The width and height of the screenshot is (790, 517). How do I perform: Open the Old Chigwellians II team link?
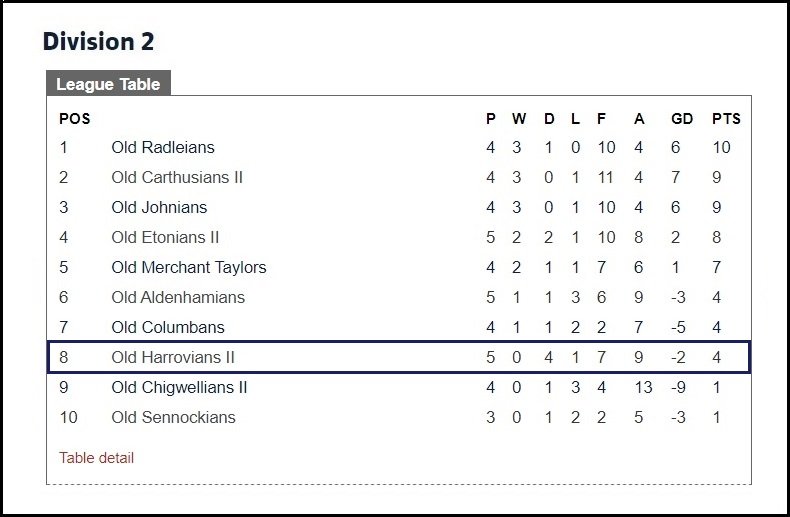point(179,387)
